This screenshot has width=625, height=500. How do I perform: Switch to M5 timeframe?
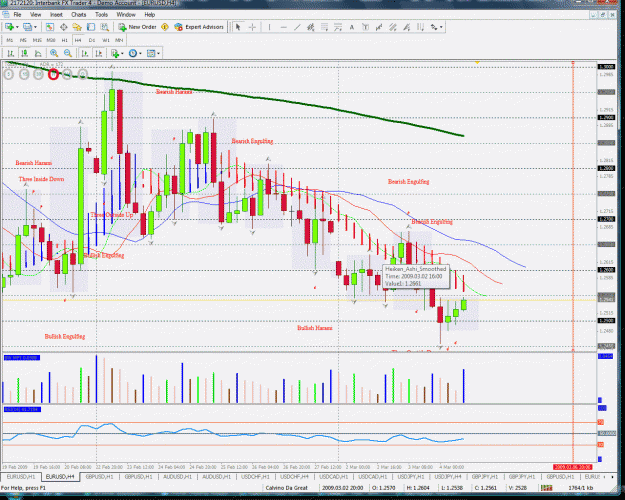(x=23, y=40)
